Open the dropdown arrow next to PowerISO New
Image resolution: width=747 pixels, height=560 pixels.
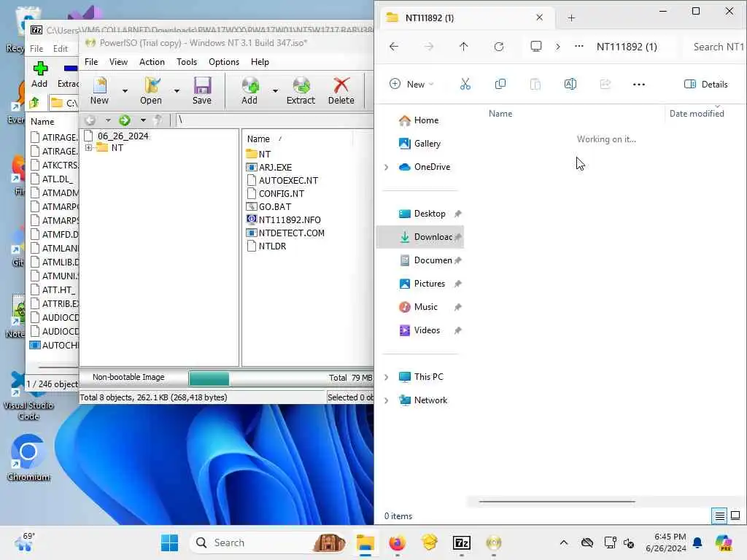click(x=125, y=90)
